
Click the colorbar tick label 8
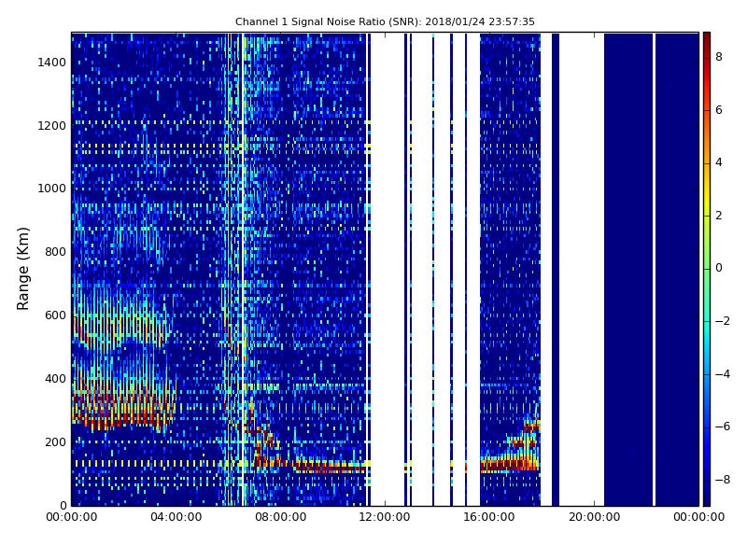719,57
